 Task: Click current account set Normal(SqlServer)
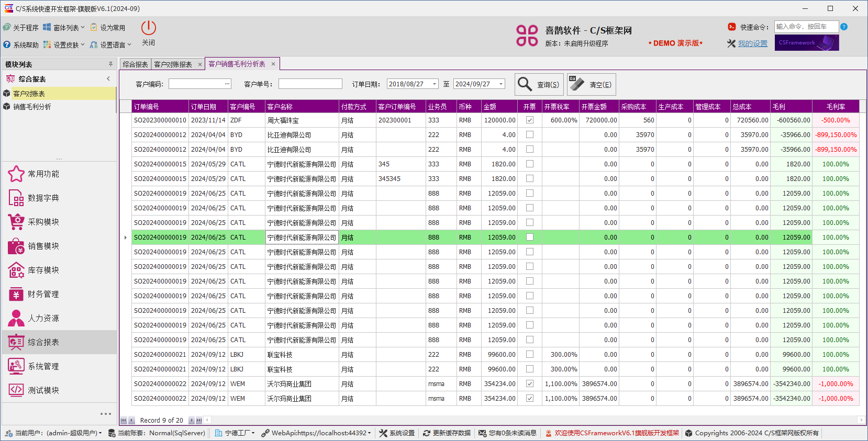157,433
